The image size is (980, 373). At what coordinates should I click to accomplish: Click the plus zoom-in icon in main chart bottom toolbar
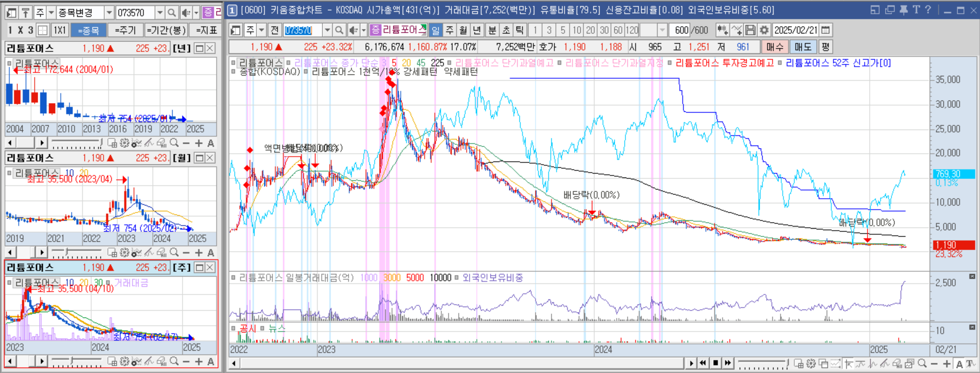pyautogui.click(x=947, y=363)
